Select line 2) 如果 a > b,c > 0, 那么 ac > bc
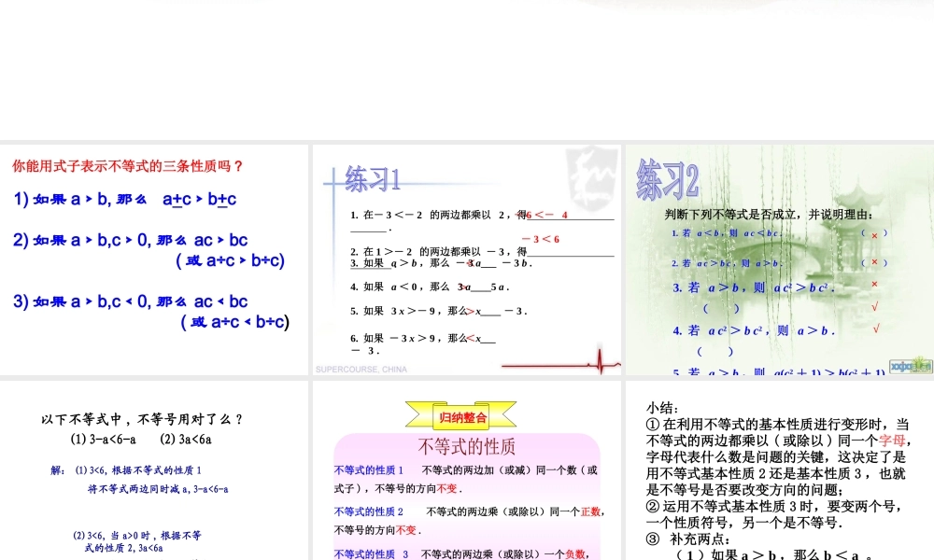Viewport: 934px width, 560px height. click(x=131, y=241)
